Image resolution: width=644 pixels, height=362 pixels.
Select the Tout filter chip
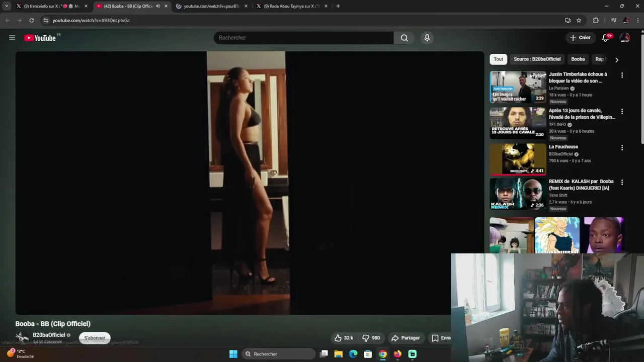point(498,59)
